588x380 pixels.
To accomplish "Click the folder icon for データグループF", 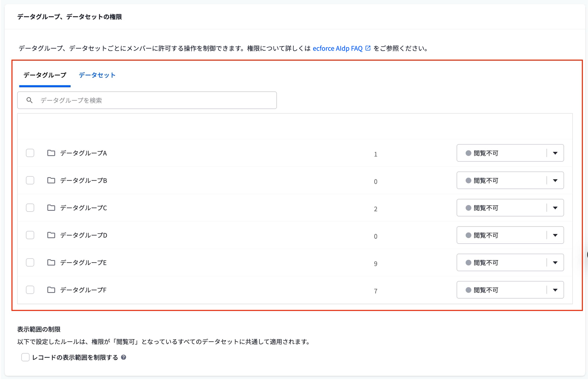I will click(51, 290).
